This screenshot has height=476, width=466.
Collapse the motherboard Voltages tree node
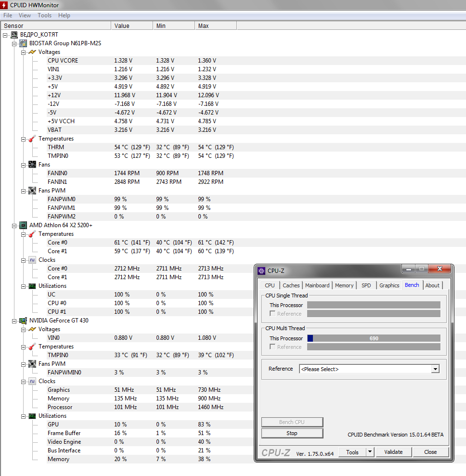pyautogui.click(x=23, y=52)
